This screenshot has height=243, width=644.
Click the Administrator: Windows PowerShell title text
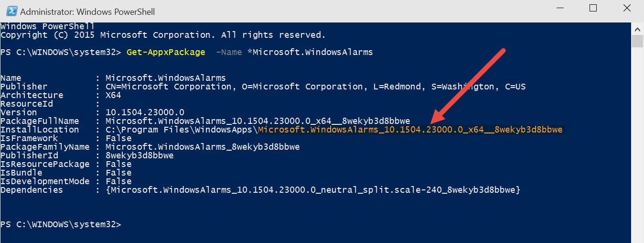coord(87,11)
